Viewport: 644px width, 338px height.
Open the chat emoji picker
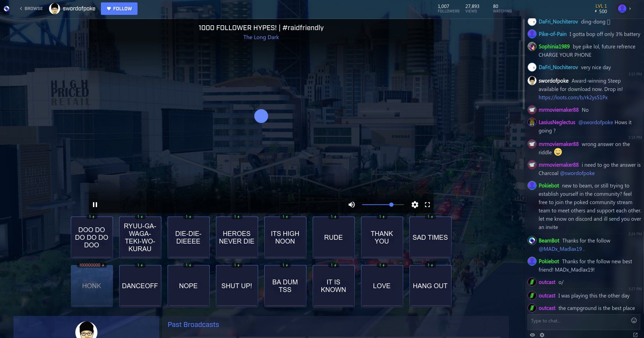[x=634, y=320]
